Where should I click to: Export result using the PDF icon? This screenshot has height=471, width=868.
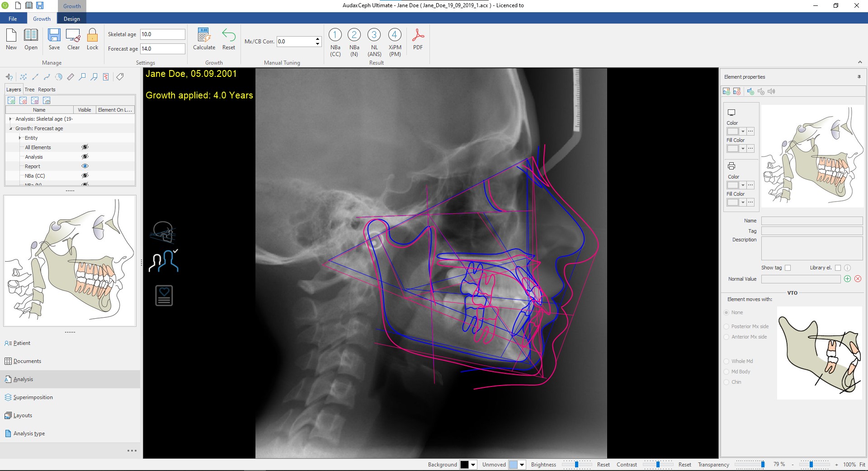click(x=418, y=36)
